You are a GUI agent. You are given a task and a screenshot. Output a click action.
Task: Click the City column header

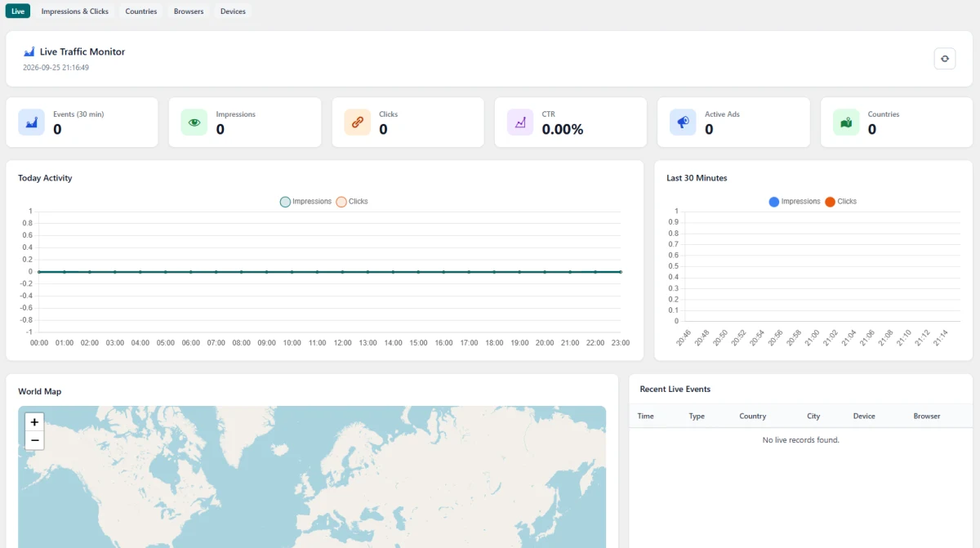click(813, 417)
